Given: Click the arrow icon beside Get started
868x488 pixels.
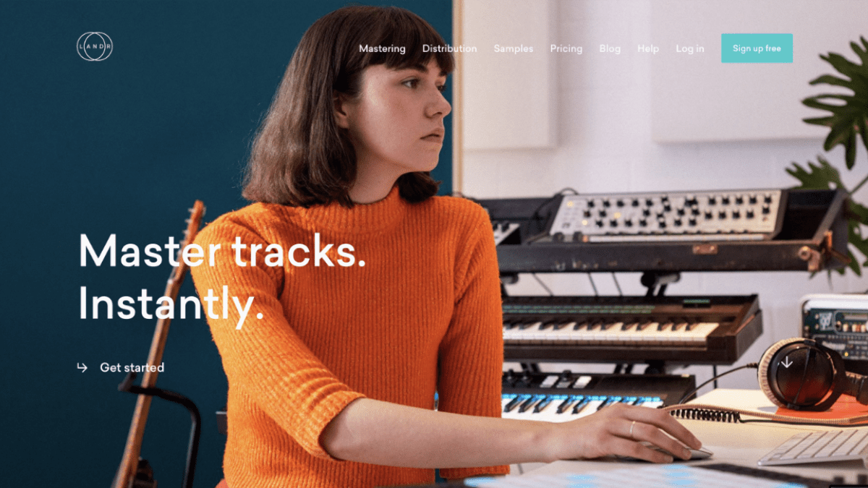Looking at the screenshot, I should [x=82, y=367].
